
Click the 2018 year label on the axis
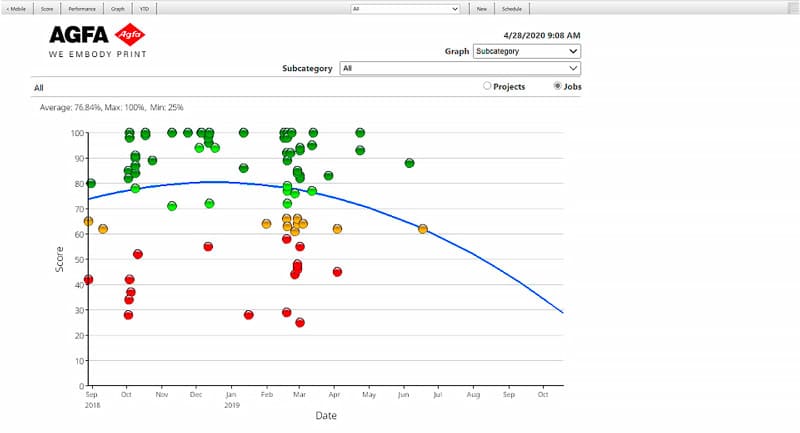click(92, 405)
